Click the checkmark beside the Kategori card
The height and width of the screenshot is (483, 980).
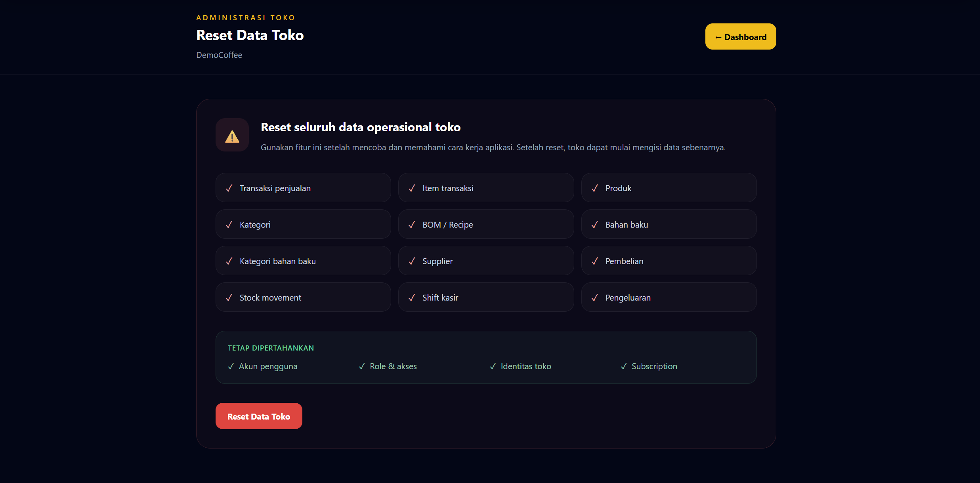[229, 224]
